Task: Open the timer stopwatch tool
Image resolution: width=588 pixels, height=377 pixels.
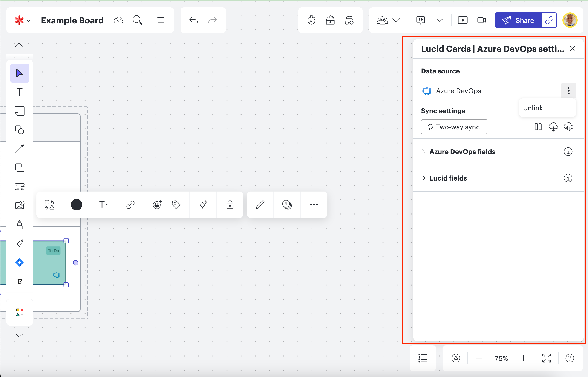Action: click(x=311, y=20)
